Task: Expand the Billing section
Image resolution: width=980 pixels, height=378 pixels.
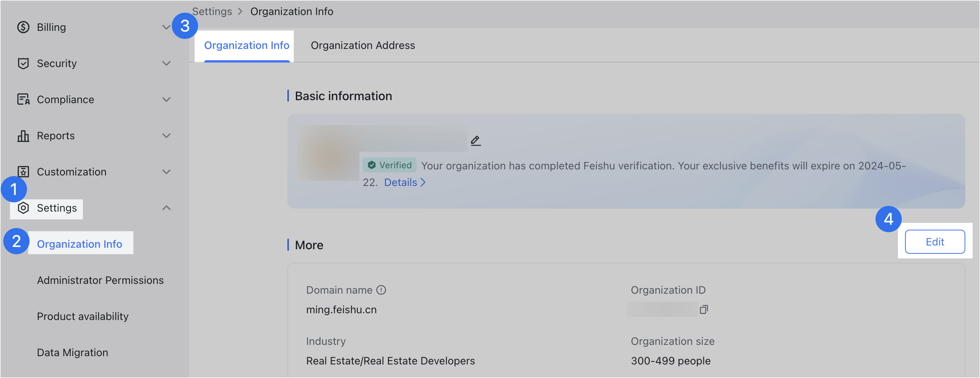Action: point(166,27)
